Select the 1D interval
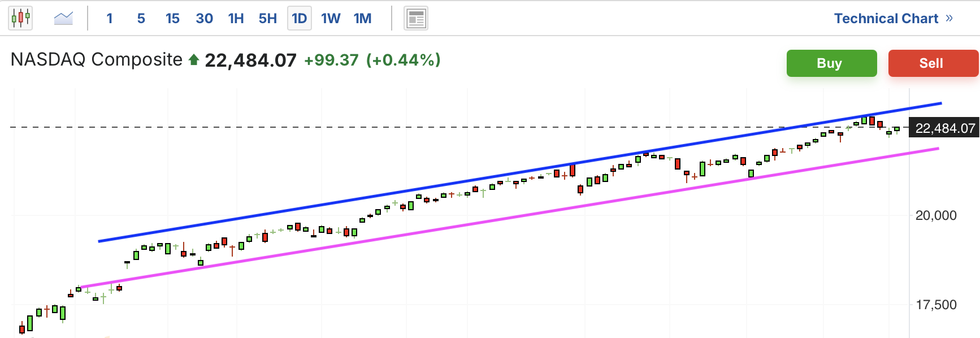980x338 pixels. (x=300, y=18)
